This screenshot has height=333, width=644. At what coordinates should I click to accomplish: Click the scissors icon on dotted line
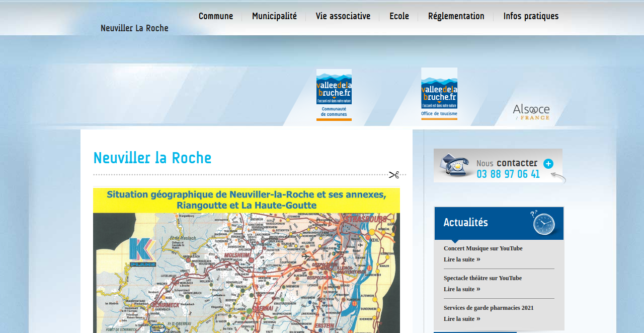394,175
